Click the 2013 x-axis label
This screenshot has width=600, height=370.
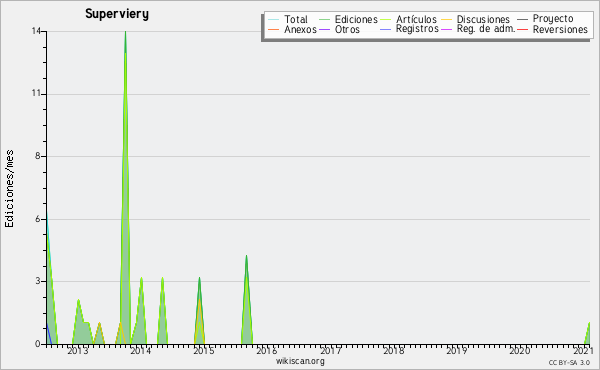pyautogui.click(x=78, y=351)
